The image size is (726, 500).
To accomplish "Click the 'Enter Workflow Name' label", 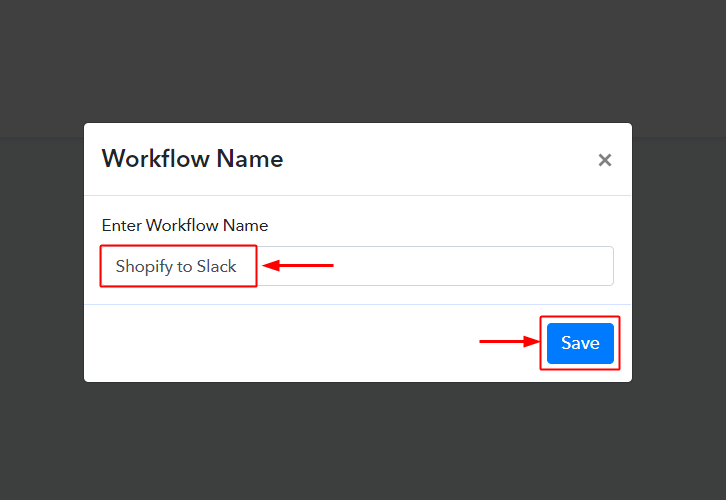I will coord(185,225).
